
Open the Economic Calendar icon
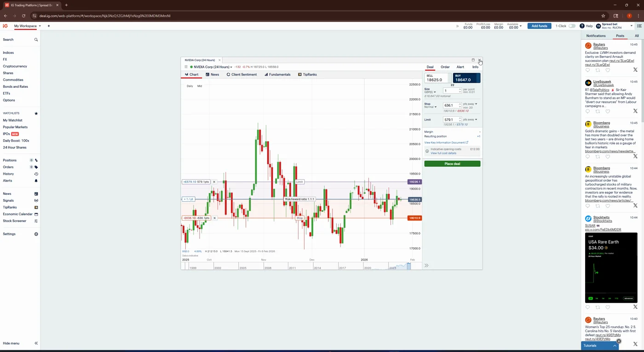[36, 214]
